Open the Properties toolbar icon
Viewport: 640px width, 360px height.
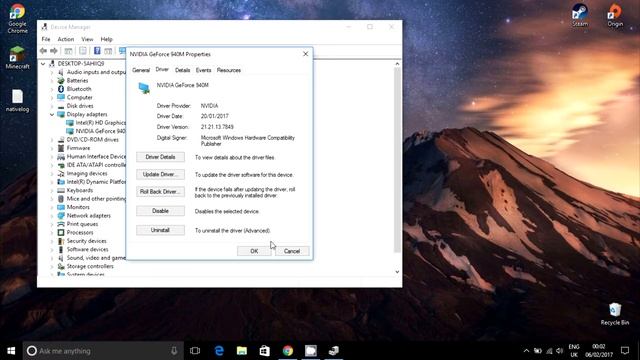click(x=83, y=51)
